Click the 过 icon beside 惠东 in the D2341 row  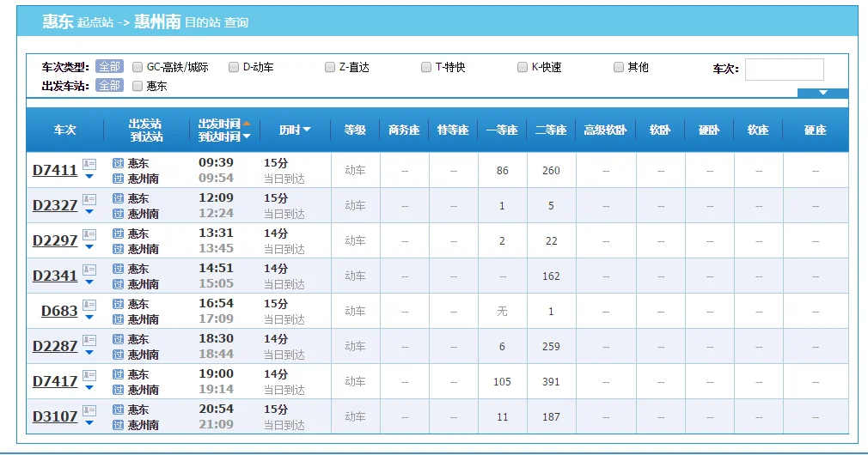pyautogui.click(x=118, y=269)
